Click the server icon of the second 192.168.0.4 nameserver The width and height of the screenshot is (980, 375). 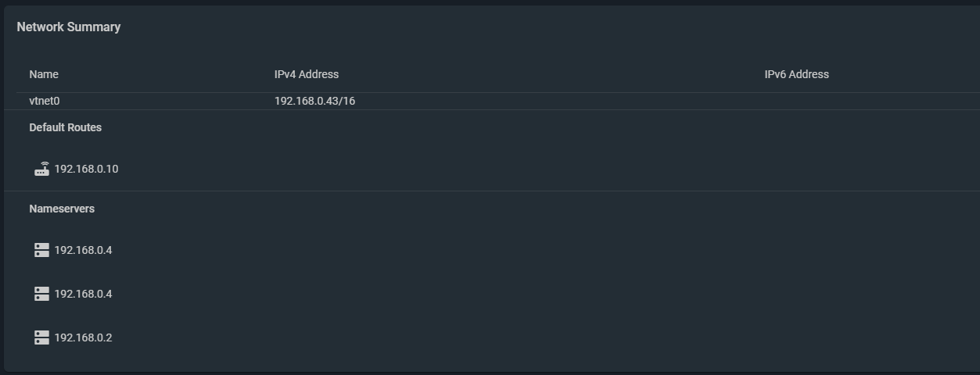tap(42, 294)
